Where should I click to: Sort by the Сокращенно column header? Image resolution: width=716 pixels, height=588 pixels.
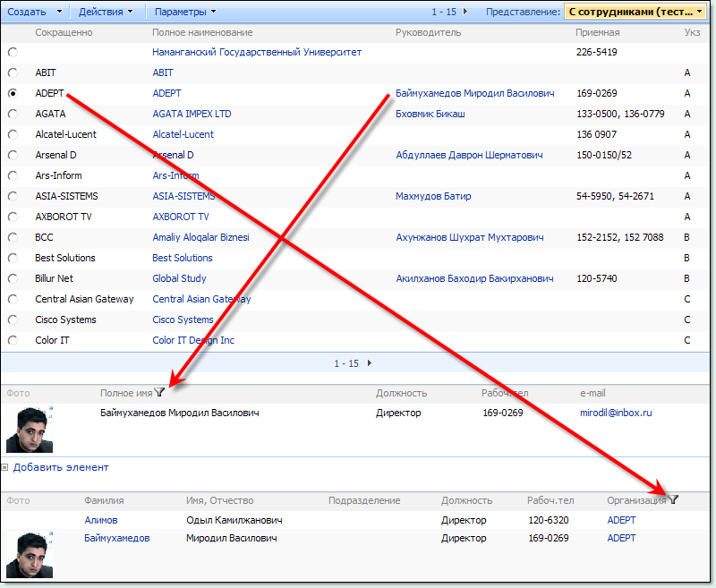point(64,32)
